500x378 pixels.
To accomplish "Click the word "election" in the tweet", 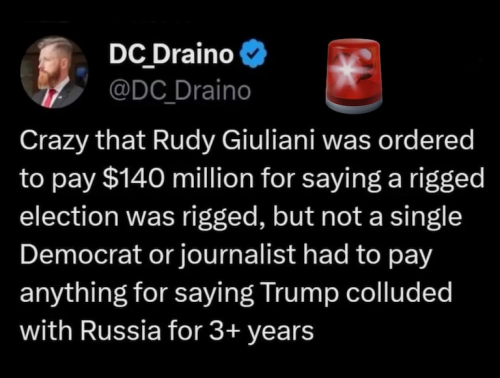I will click(x=69, y=216).
